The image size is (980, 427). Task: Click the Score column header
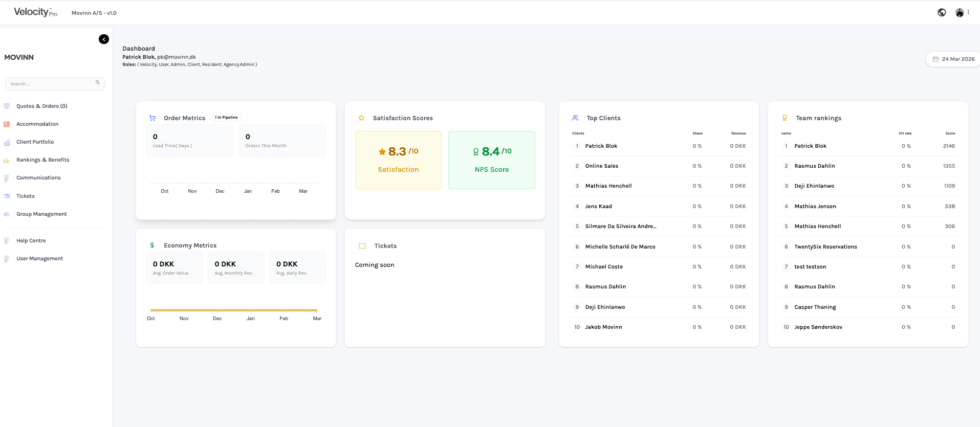[950, 133]
